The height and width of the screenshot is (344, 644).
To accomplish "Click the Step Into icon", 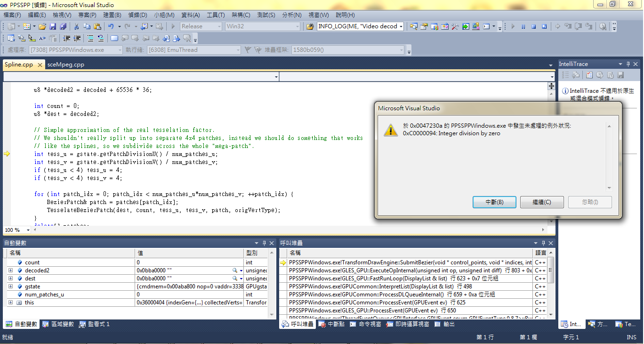I will click(x=568, y=26).
